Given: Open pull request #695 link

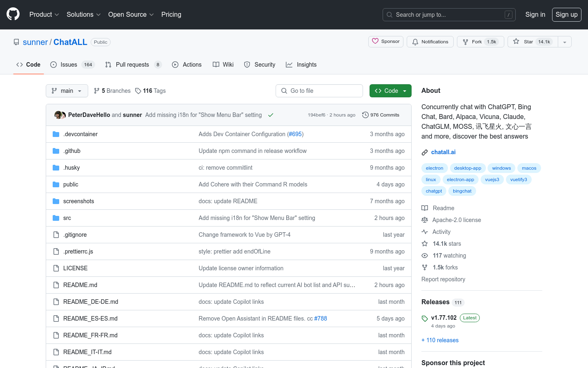Looking at the screenshot, I should [x=295, y=134].
